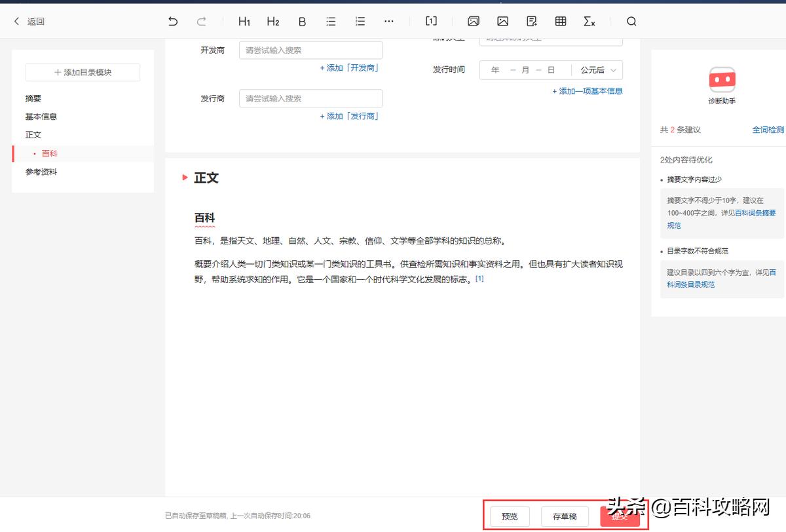This screenshot has height=532, width=786.
Task: Click the 存草稿 save draft button
Action: point(565,516)
